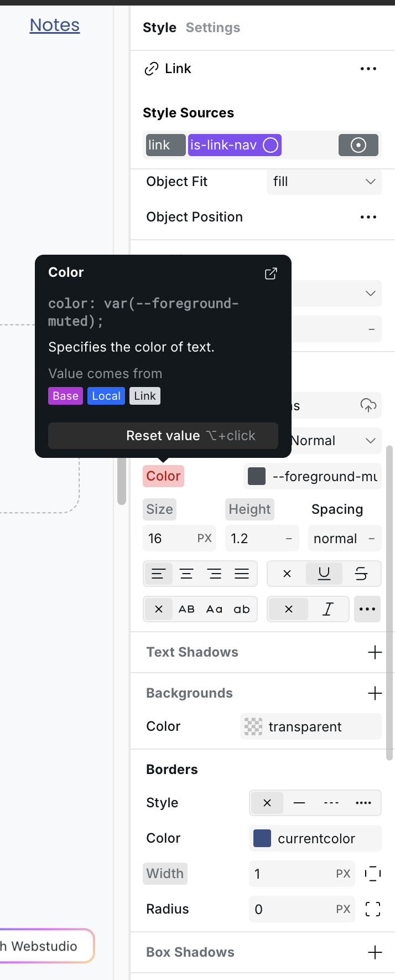The image size is (395, 980).
Task: Collapse the Borders section
Action: point(172,770)
